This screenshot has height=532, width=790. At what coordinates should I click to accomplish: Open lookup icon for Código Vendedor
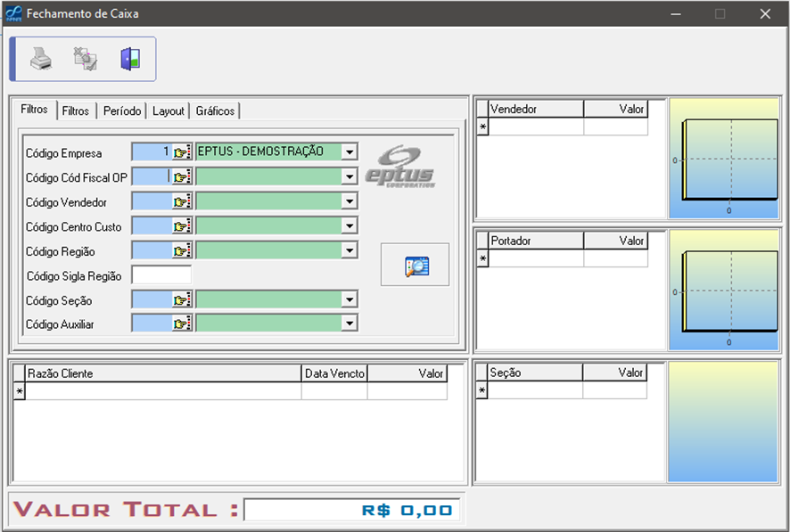tap(183, 202)
